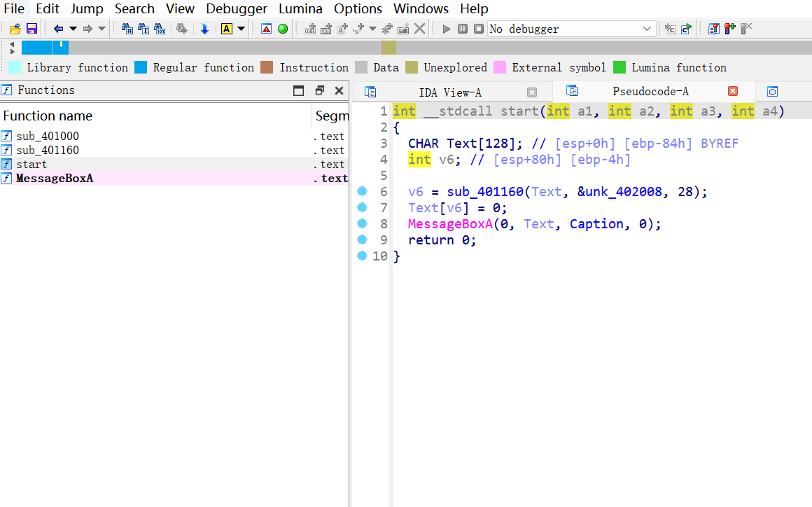The width and height of the screenshot is (812, 507).
Task: Click the red warning triangle icon
Action: coord(266,29)
